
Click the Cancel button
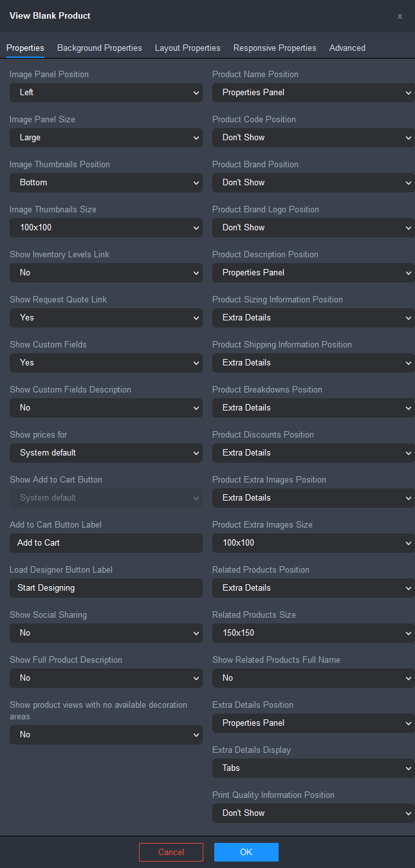171,852
